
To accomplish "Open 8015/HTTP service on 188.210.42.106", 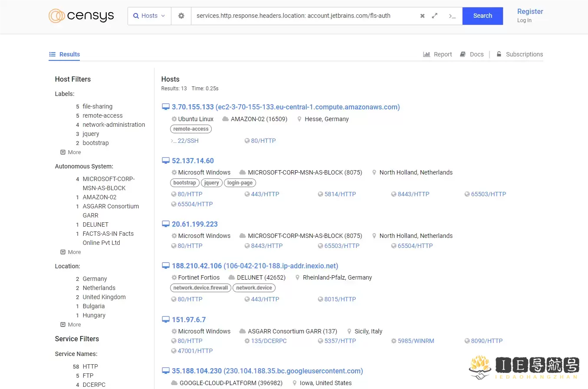I will tap(337, 299).
